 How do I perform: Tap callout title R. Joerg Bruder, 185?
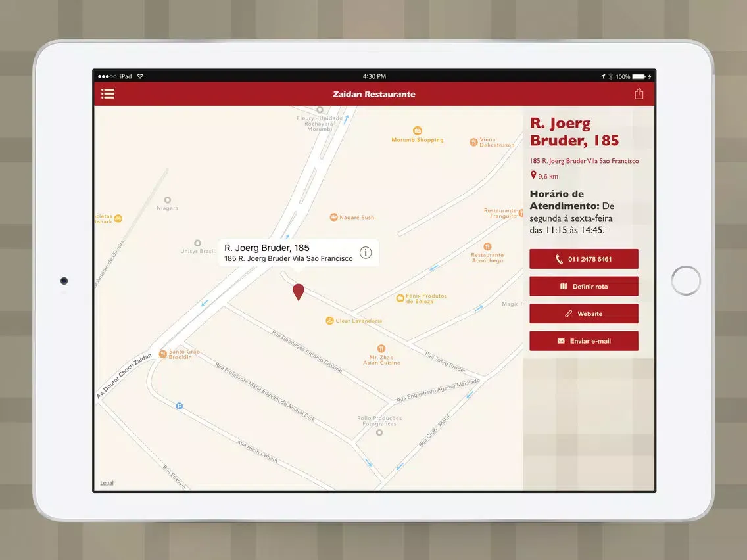267,248
